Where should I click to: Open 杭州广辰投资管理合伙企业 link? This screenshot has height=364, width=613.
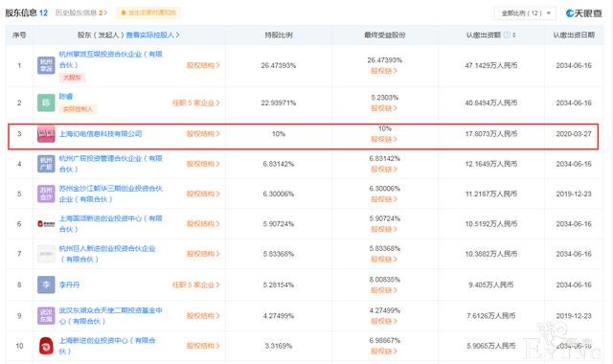coord(111,164)
